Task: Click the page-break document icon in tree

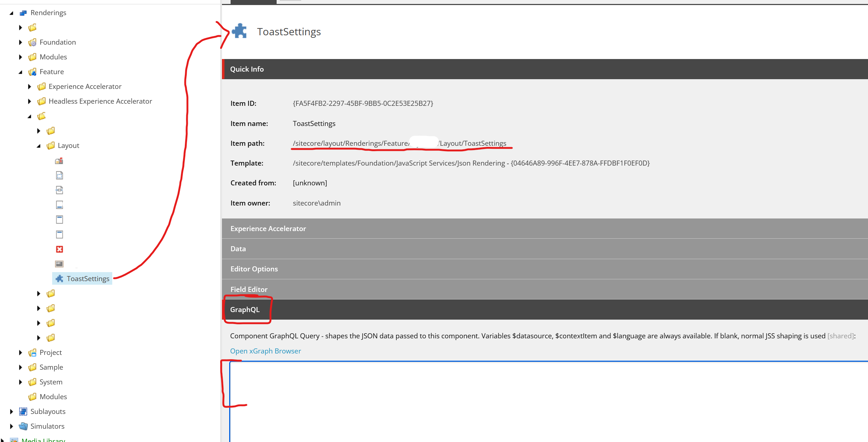Action: [x=59, y=190]
